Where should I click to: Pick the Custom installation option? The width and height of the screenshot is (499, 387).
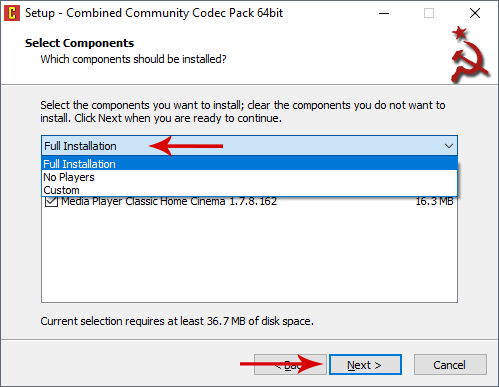coord(249,190)
